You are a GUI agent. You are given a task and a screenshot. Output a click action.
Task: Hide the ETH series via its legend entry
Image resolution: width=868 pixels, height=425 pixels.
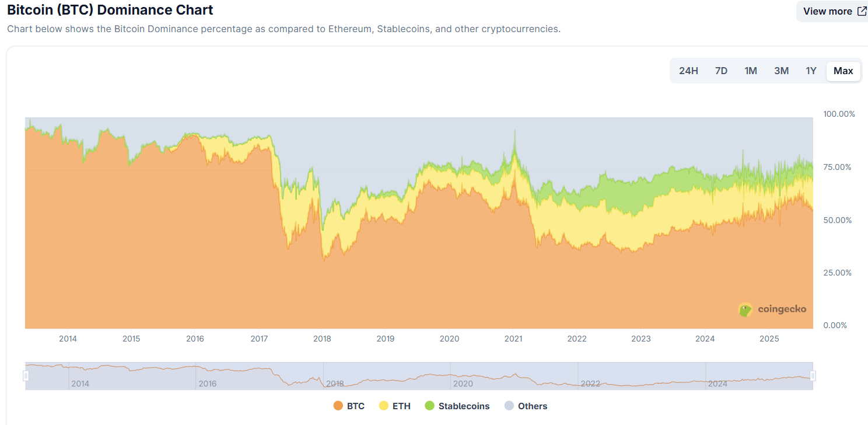pyautogui.click(x=400, y=406)
